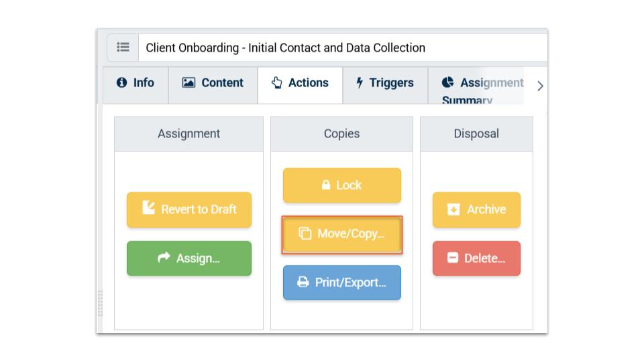The image size is (644, 362).
Task: Select the Assignment Summary tab
Action: (482, 86)
